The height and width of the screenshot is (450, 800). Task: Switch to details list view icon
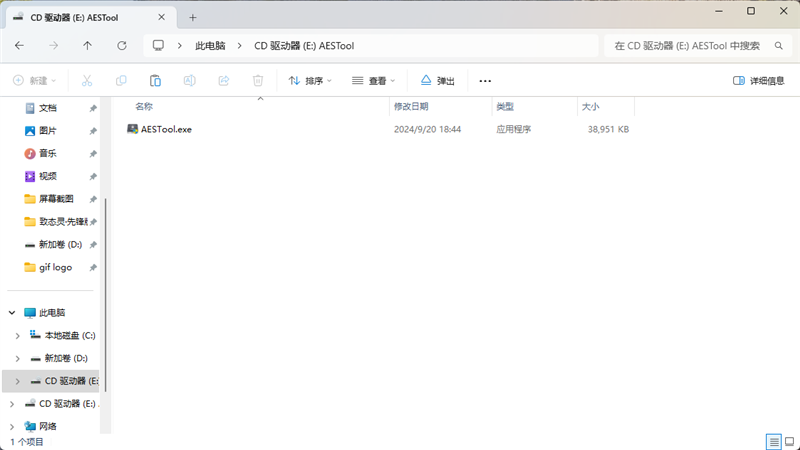(x=773, y=441)
